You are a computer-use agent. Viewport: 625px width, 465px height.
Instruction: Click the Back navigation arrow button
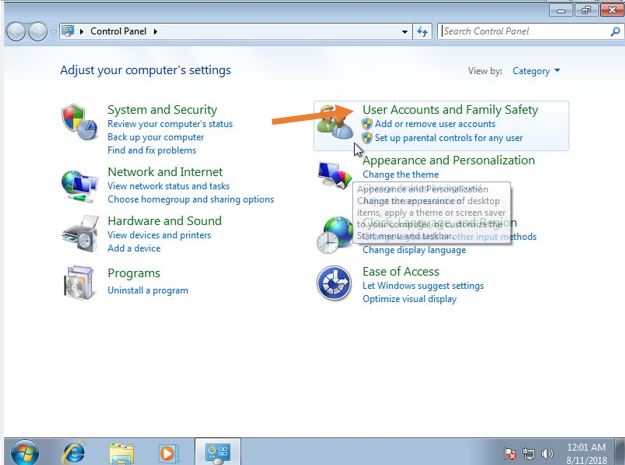tap(16, 31)
